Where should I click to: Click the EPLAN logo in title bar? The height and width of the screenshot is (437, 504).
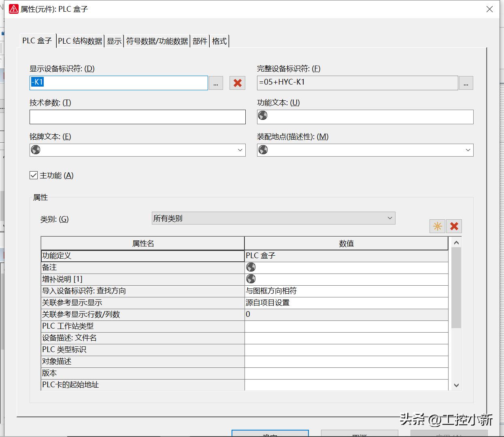click(x=13, y=8)
